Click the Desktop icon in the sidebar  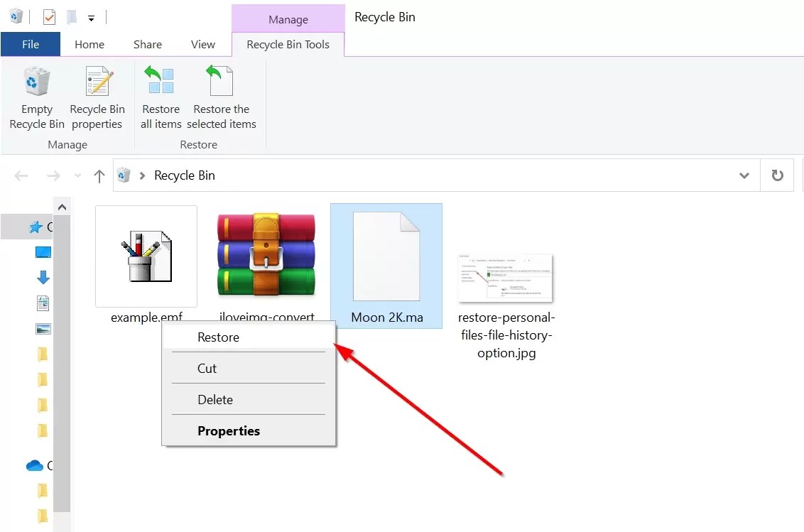43,252
